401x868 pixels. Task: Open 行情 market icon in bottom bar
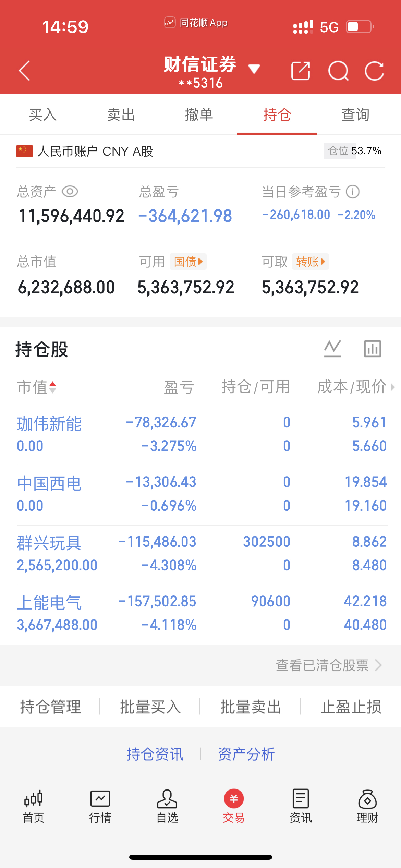tap(100, 799)
